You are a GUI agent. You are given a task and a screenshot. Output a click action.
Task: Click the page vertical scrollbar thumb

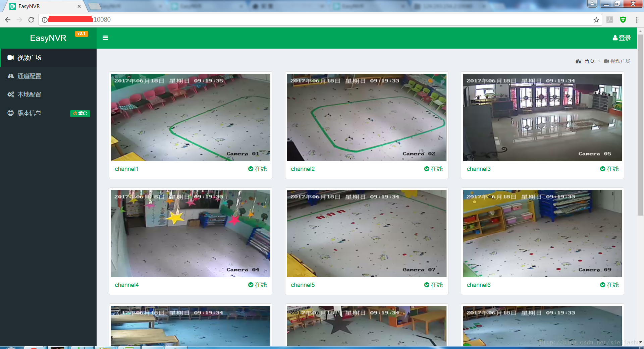point(640,125)
